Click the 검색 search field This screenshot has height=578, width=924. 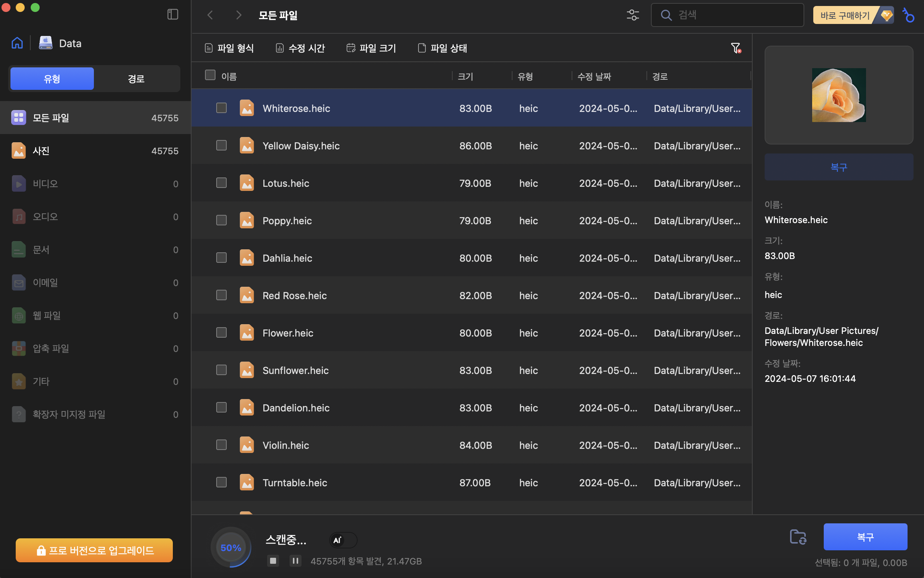coord(733,15)
